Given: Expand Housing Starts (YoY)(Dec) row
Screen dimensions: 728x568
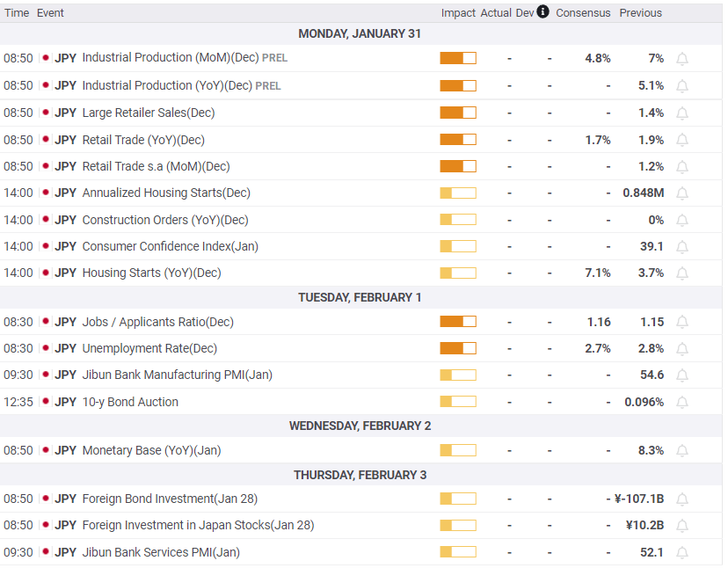Looking at the screenshot, I should click(151, 273).
